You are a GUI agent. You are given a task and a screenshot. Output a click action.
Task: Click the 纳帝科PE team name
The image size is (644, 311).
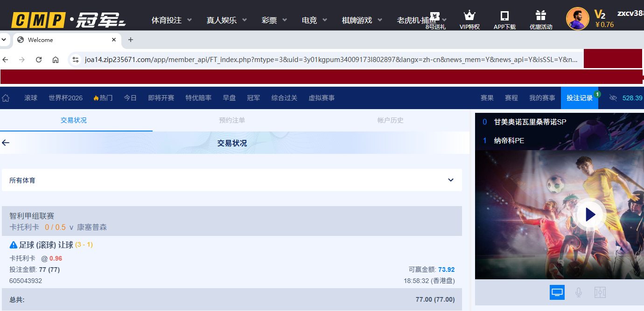[509, 140]
